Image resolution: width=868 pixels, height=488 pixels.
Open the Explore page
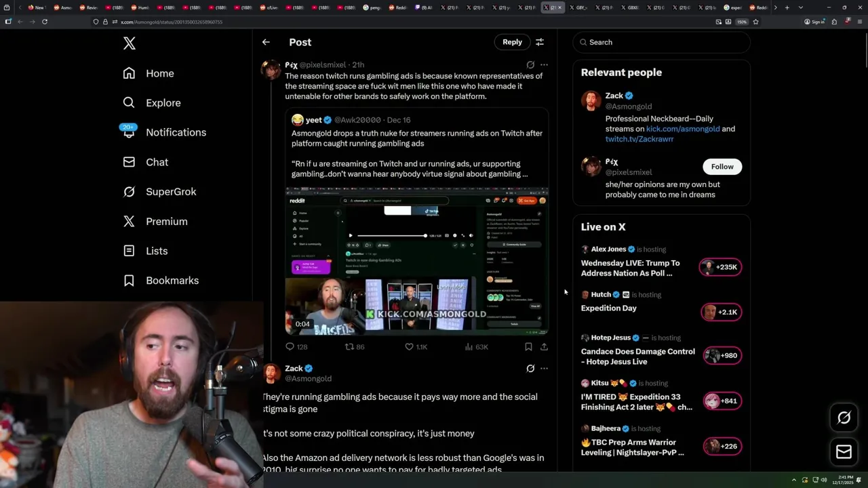[x=152, y=103]
